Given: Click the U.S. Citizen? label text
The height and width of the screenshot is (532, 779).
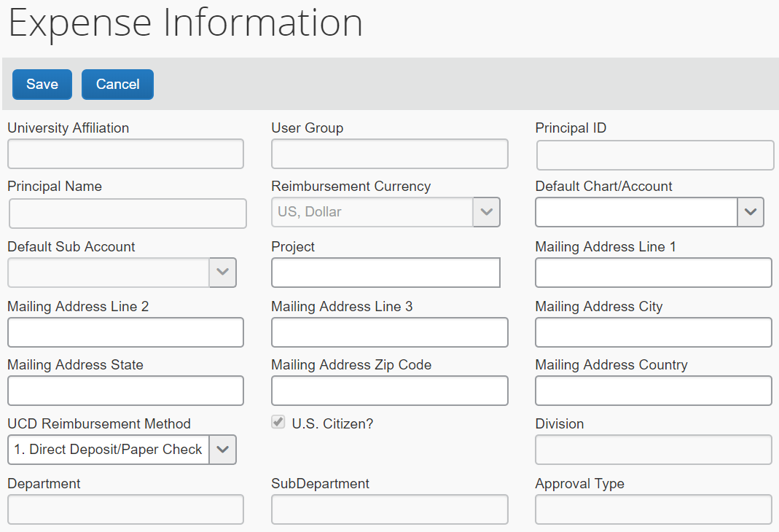Looking at the screenshot, I should pos(332,423).
